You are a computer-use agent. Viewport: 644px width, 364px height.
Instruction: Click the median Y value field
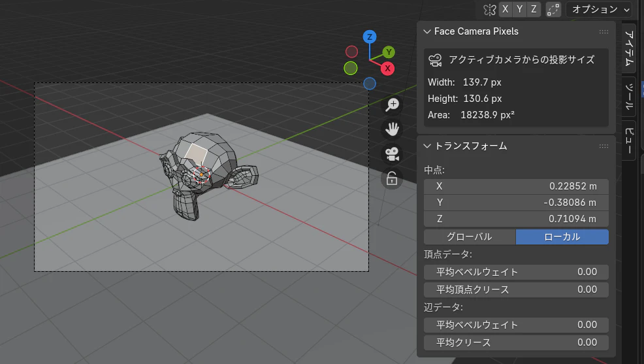pyautogui.click(x=516, y=203)
